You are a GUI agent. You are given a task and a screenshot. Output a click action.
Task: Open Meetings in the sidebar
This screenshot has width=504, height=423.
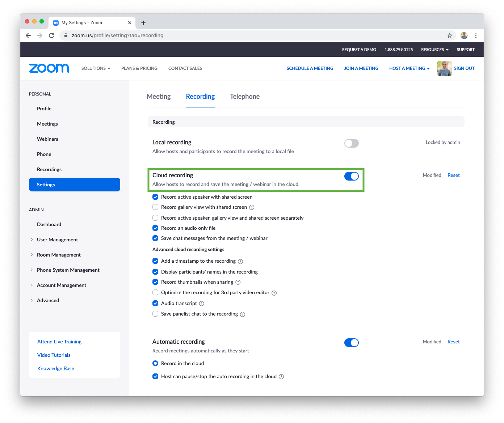coord(47,124)
